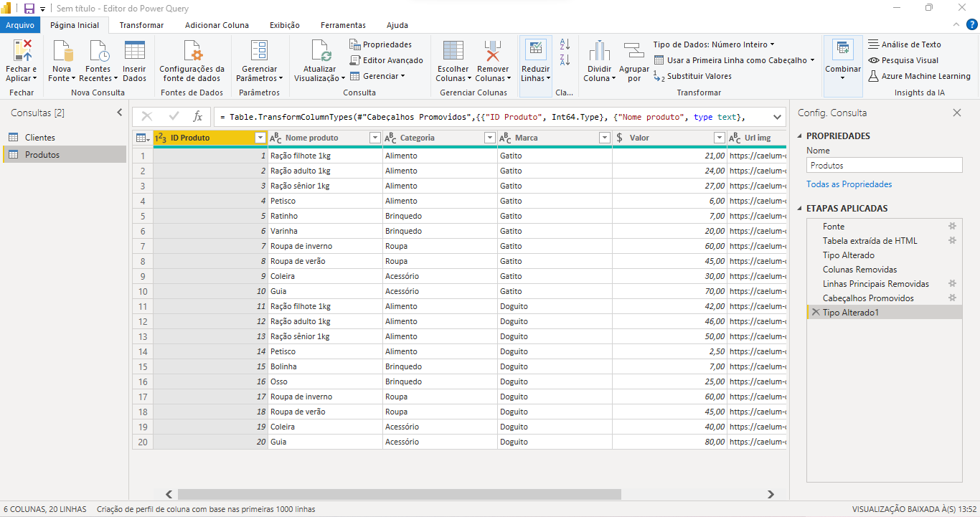Collapse the PROPRIEDADES section
The height and width of the screenshot is (517, 980).
(x=800, y=136)
